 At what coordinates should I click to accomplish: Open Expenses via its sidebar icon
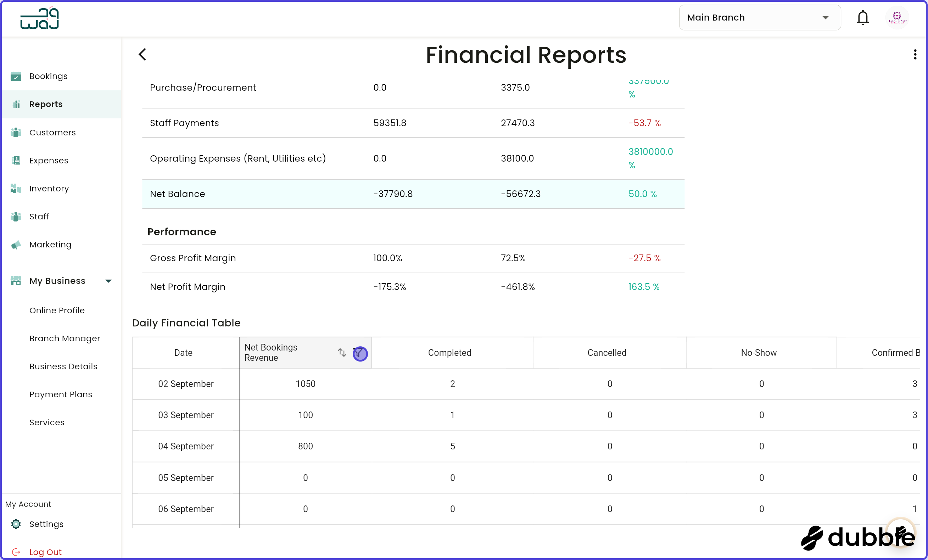[x=16, y=160]
